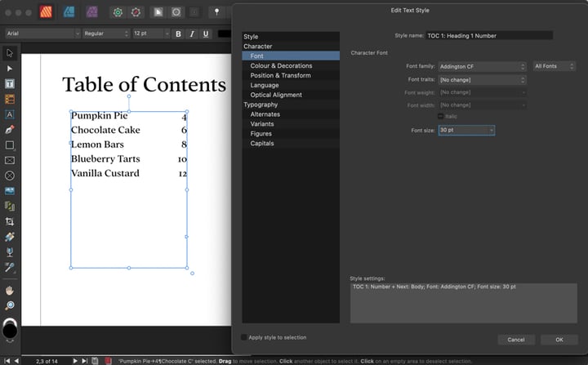The height and width of the screenshot is (365, 588).
Task: Switch to the Publisher persona icon
Action: (x=47, y=12)
